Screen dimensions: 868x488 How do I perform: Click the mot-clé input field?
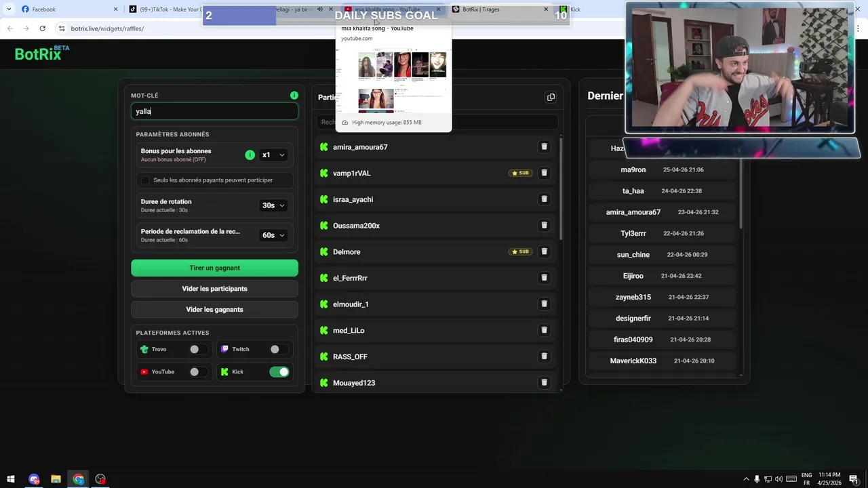pos(214,111)
